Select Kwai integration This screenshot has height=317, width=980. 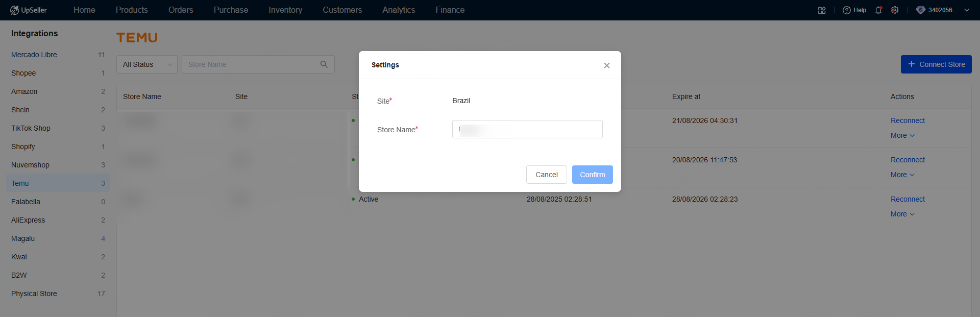pyautogui.click(x=58, y=257)
